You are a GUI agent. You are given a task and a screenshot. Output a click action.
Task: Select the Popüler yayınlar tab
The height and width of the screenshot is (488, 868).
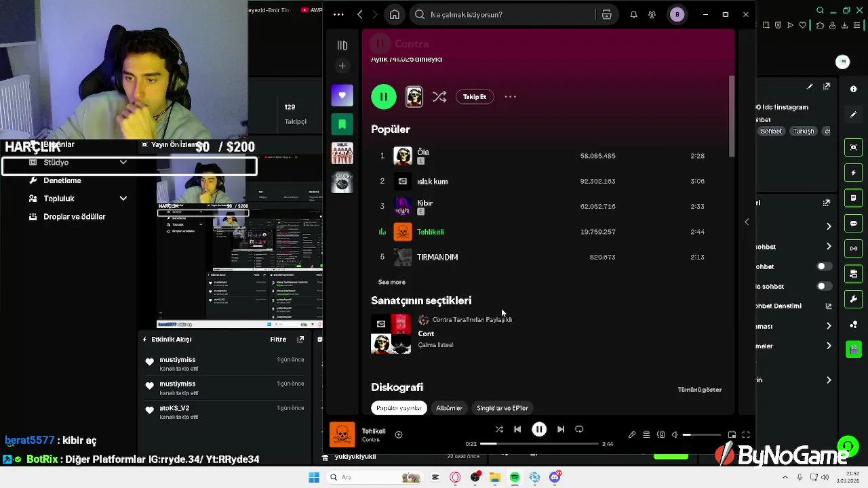399,408
